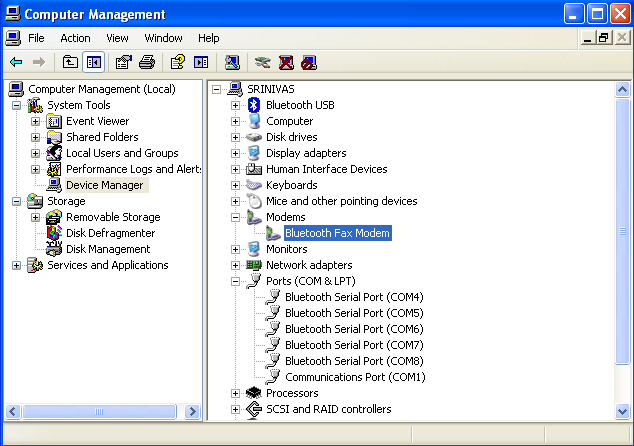Click the left pane scroll right arrow
Image resolution: width=634 pixels, height=446 pixels.
[192, 412]
